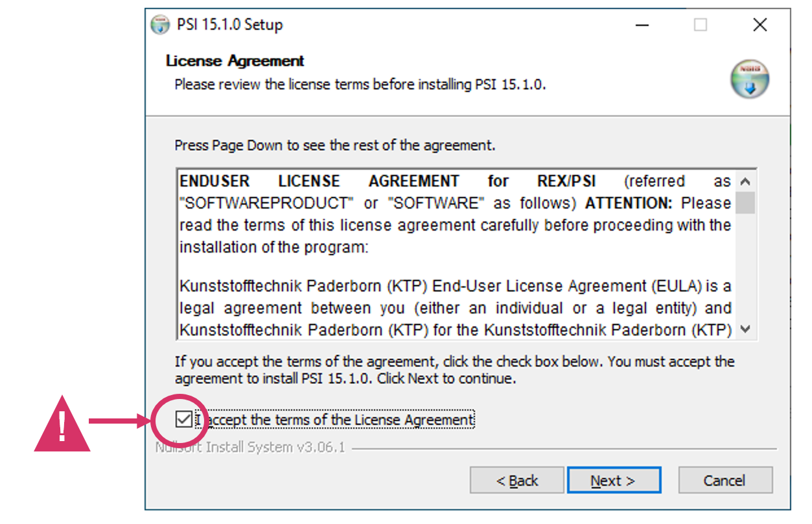Click the license text scrollbar down arrow
The width and height of the screenshot is (812, 524).
(x=745, y=330)
